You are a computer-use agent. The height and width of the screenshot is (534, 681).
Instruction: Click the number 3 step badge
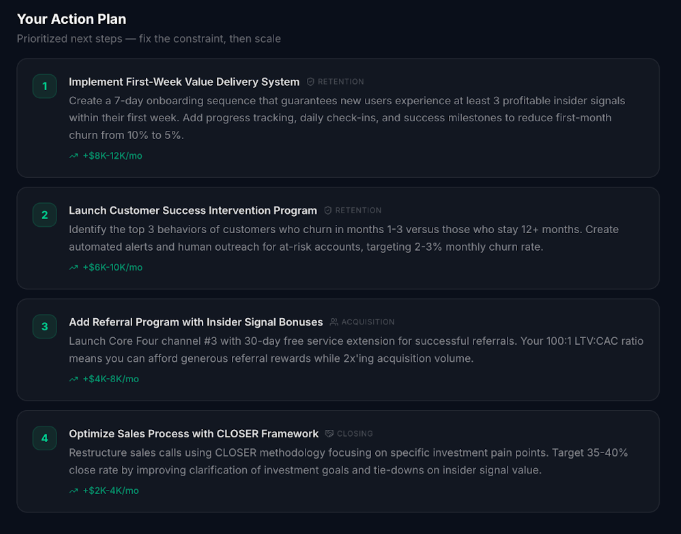click(44, 326)
